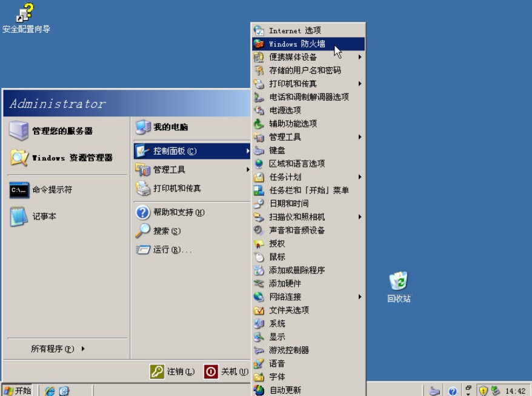Click the 授权 licensing icon
Viewport: 532px width, 396px height.
click(x=259, y=244)
